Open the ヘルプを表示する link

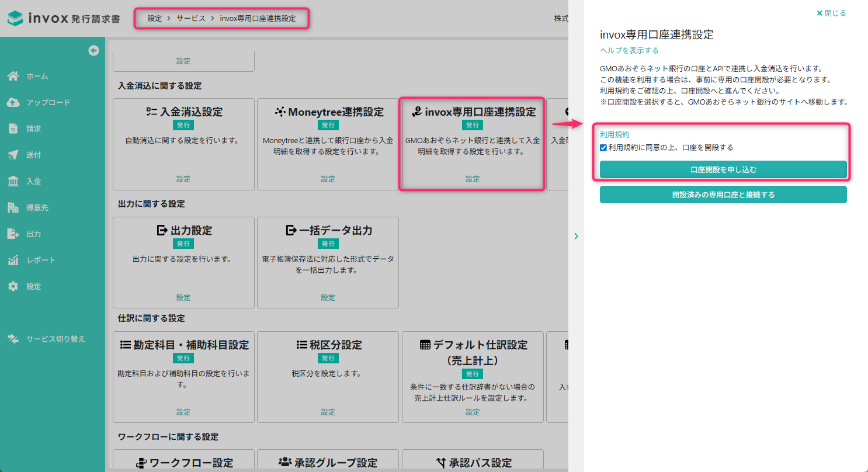[x=629, y=50]
